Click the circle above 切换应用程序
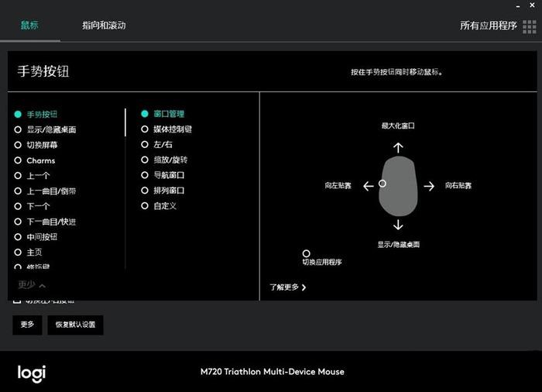Image resolution: width=542 pixels, height=392 pixels. [306, 253]
